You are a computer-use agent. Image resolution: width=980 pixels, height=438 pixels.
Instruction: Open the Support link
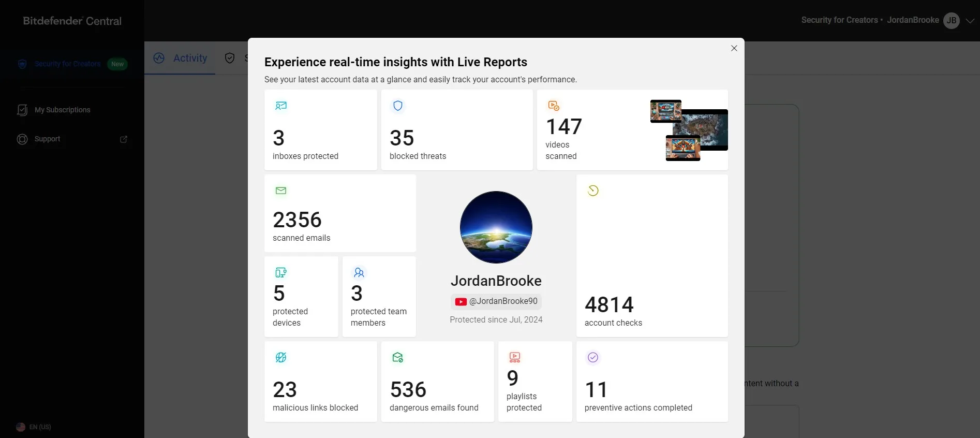coord(47,139)
